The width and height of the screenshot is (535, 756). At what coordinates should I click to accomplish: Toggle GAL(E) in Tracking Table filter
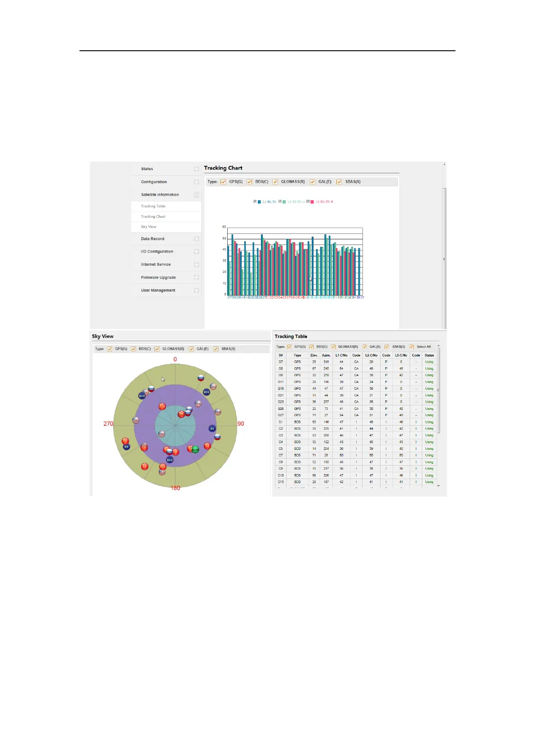coord(365,347)
